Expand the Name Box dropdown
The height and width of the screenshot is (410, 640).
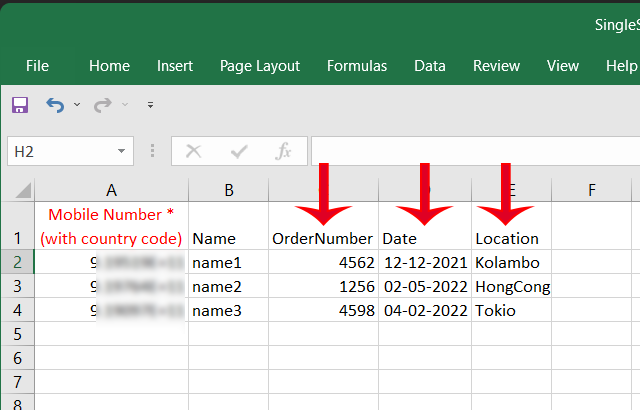122,152
